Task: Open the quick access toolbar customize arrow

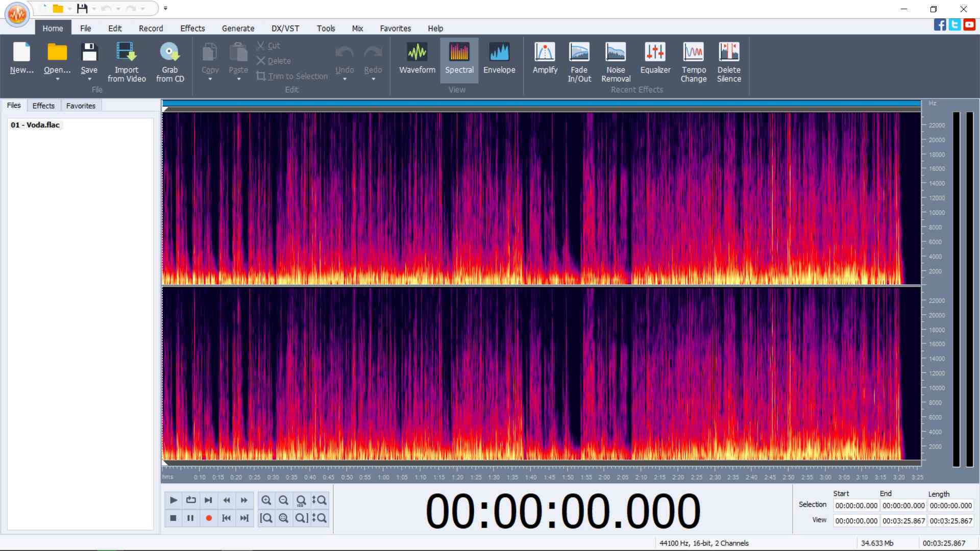Action: (x=165, y=8)
